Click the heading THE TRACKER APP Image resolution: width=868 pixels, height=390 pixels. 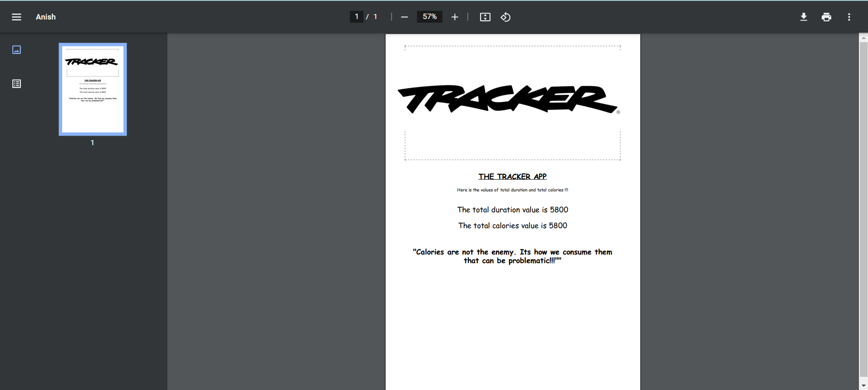click(x=512, y=176)
